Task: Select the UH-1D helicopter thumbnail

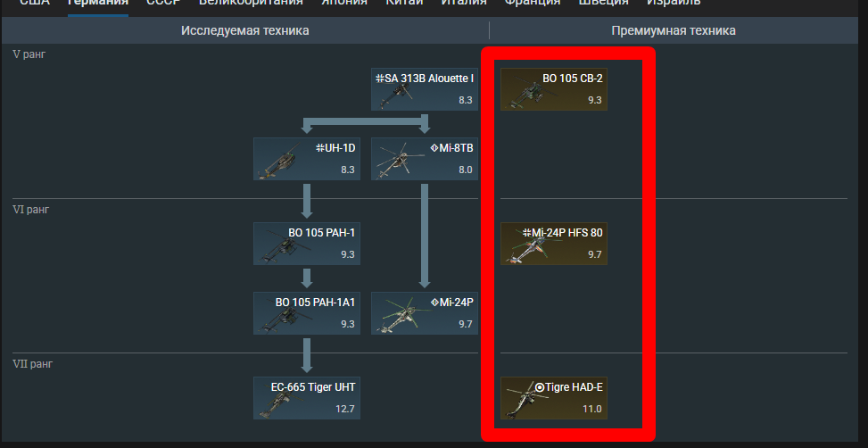Action: (307, 159)
